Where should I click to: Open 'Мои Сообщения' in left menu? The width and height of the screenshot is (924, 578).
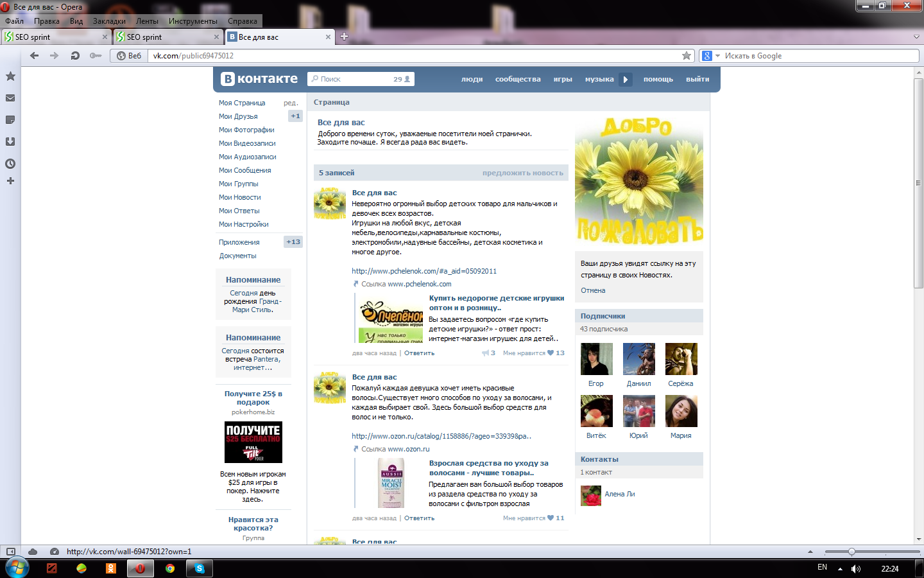coord(244,170)
